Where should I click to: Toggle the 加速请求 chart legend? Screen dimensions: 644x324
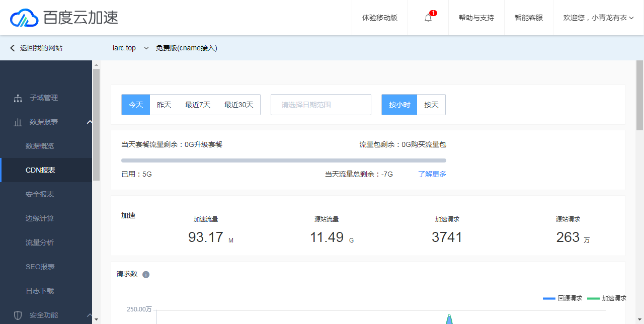[x=607, y=298]
